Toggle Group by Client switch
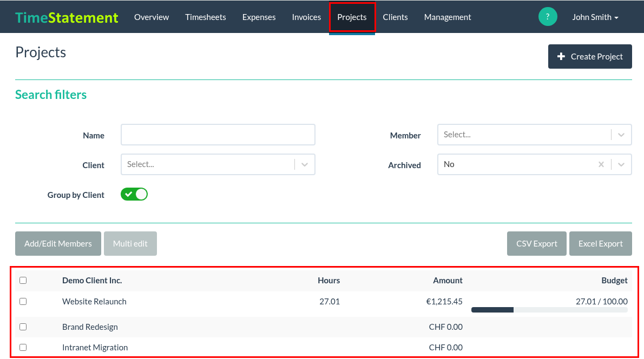The width and height of the screenshot is (644, 359). [134, 194]
